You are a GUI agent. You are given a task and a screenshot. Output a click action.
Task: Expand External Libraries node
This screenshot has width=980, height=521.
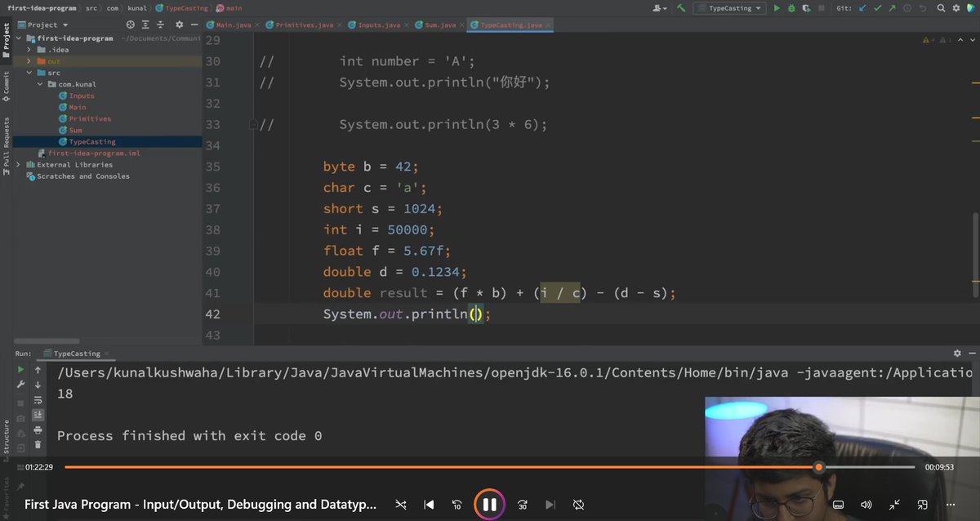19,164
